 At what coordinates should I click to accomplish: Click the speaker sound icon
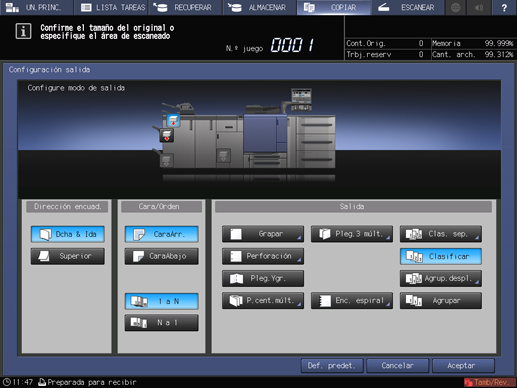(479, 7)
